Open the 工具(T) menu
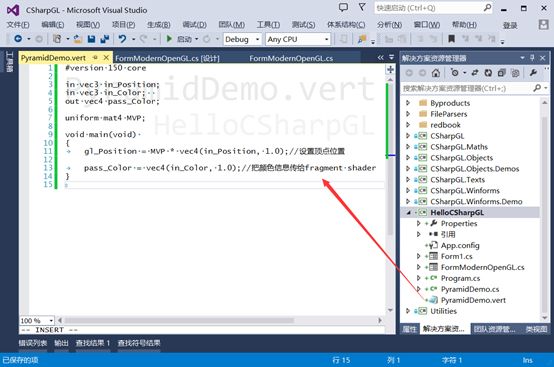 [x=268, y=25]
